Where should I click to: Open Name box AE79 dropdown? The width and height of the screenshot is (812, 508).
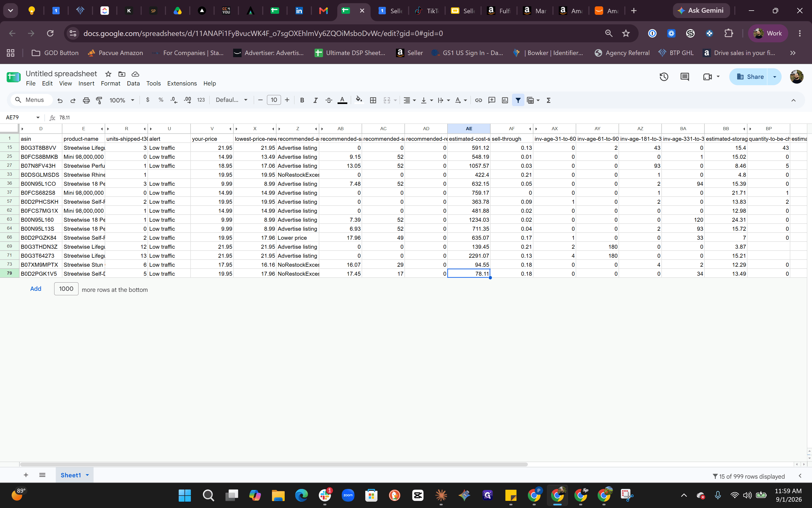pos(38,117)
